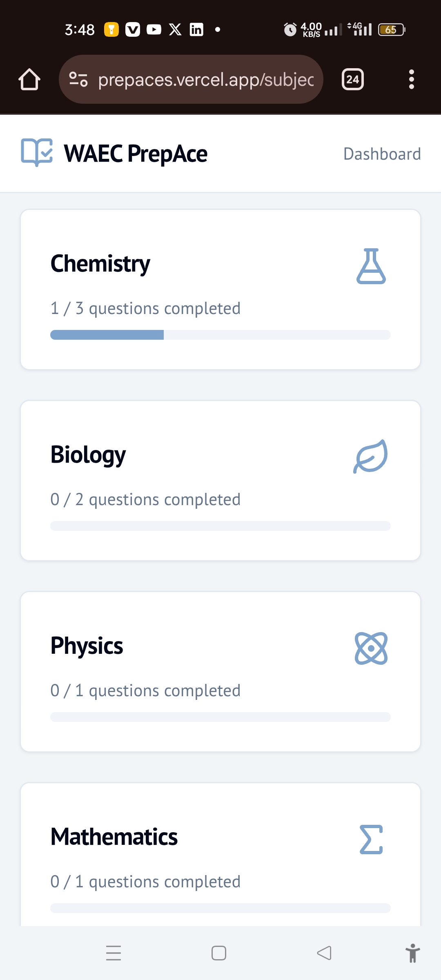Image resolution: width=441 pixels, height=980 pixels.
Task: Tap the accessibility shortcut icon
Action: [x=412, y=953]
